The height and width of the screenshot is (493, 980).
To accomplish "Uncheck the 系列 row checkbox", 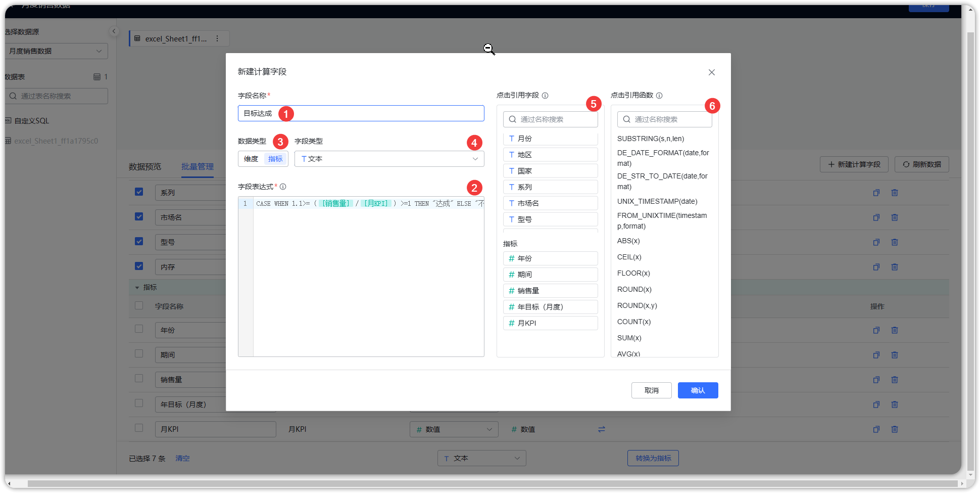I will [139, 192].
